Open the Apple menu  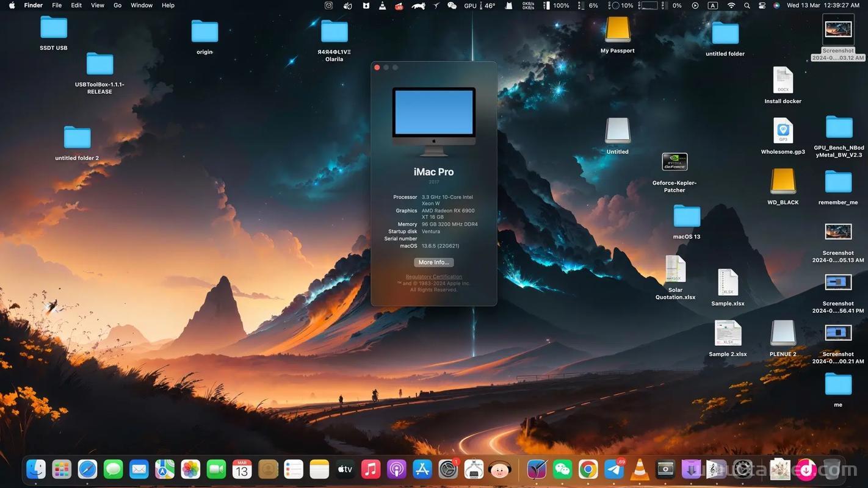12,5
